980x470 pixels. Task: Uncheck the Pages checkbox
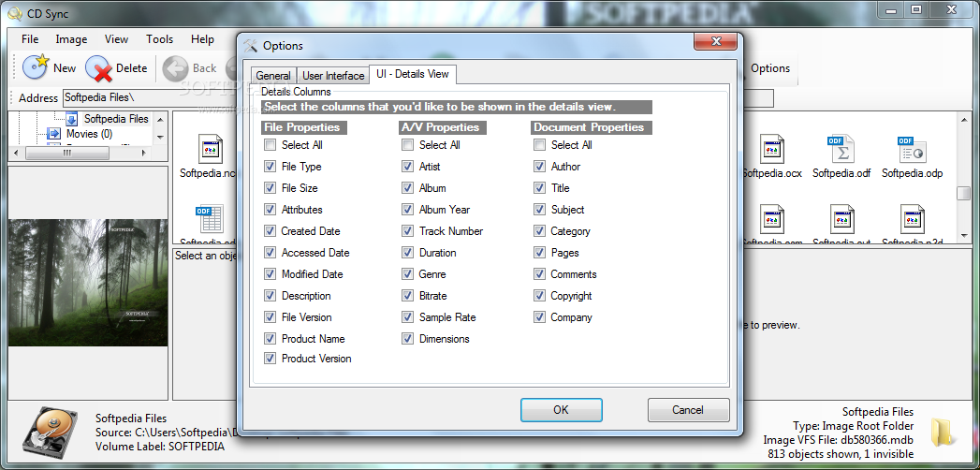pos(539,253)
